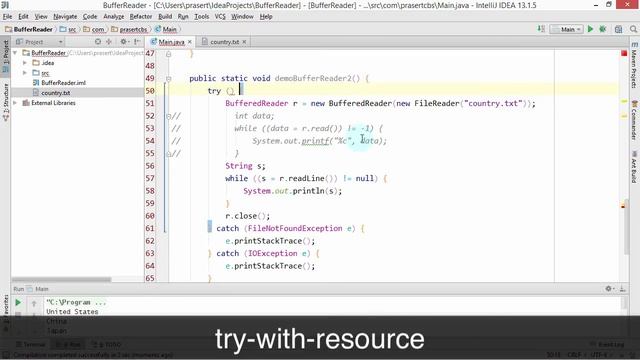Toggle the fold end marker on line 55
This screenshot has width=640, height=360.
168,154
